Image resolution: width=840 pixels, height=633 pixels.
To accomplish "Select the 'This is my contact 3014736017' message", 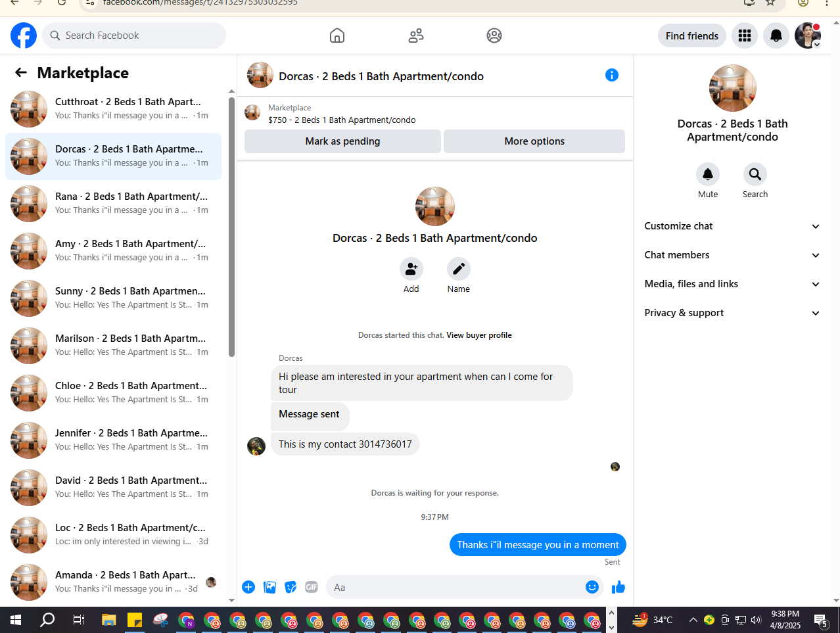I will [345, 444].
